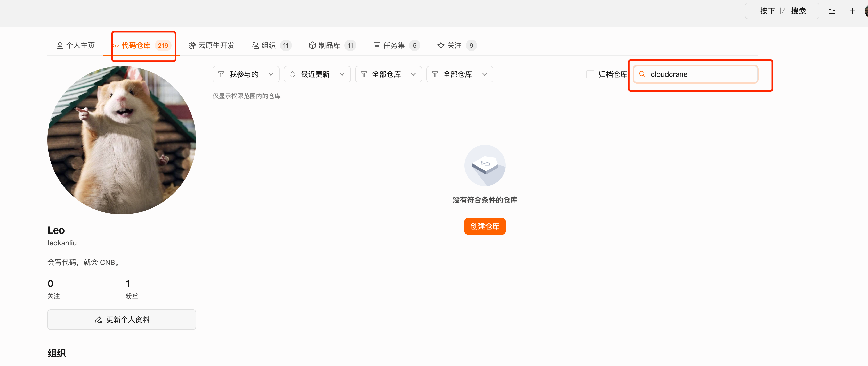Open the 最近更新 sorting dropdown
Image resolution: width=868 pixels, height=366 pixels.
click(317, 74)
